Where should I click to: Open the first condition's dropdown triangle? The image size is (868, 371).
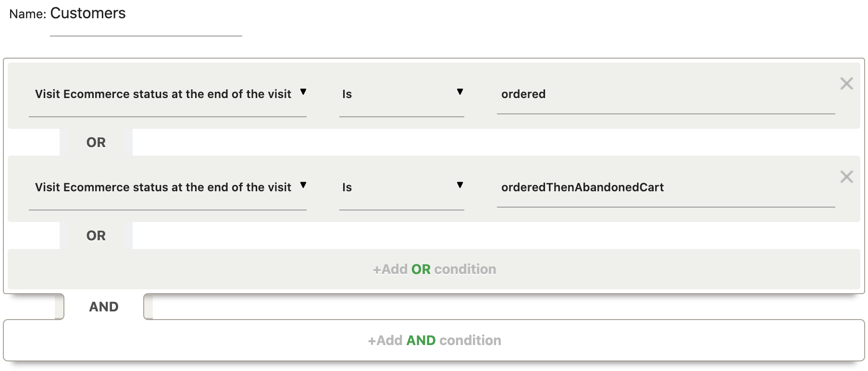click(x=304, y=92)
